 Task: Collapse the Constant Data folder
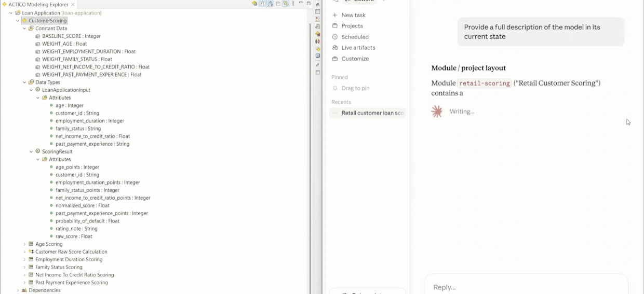[24, 29]
